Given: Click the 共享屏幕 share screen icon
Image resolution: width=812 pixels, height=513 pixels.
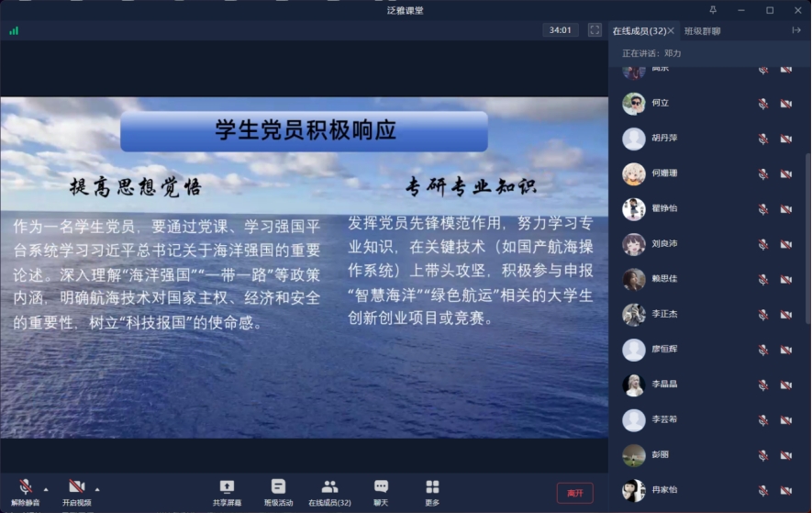Looking at the screenshot, I should click(x=227, y=487).
